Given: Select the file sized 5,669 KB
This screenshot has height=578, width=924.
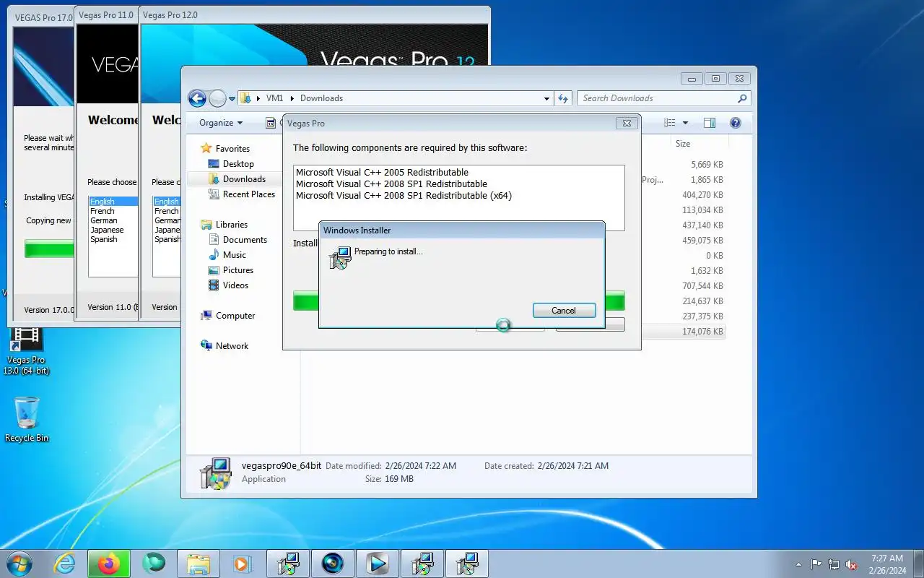Looking at the screenshot, I should (707, 165).
